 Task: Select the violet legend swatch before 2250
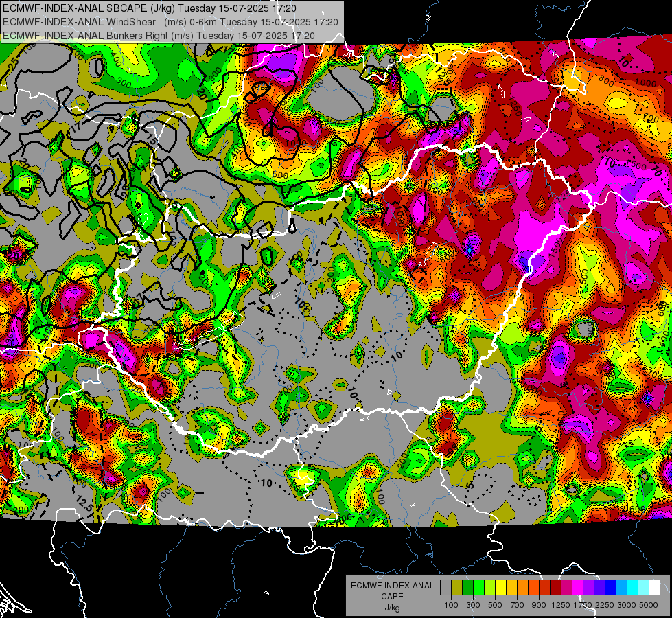click(x=599, y=587)
